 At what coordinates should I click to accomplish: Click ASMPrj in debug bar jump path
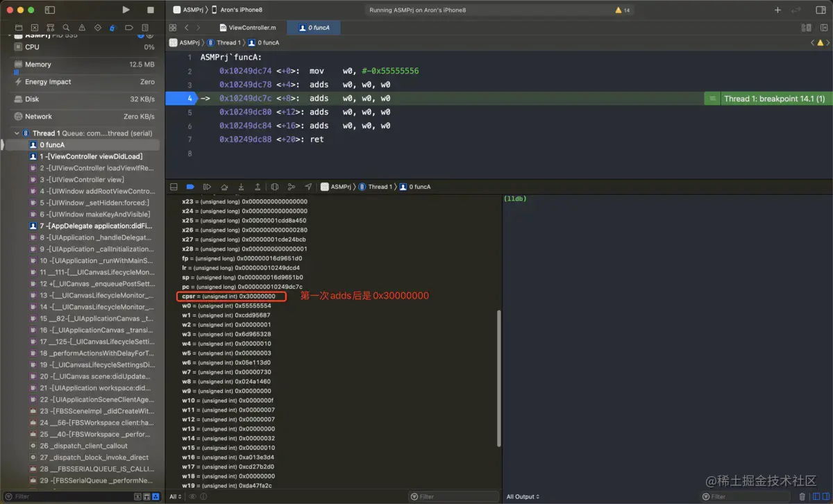(x=336, y=187)
